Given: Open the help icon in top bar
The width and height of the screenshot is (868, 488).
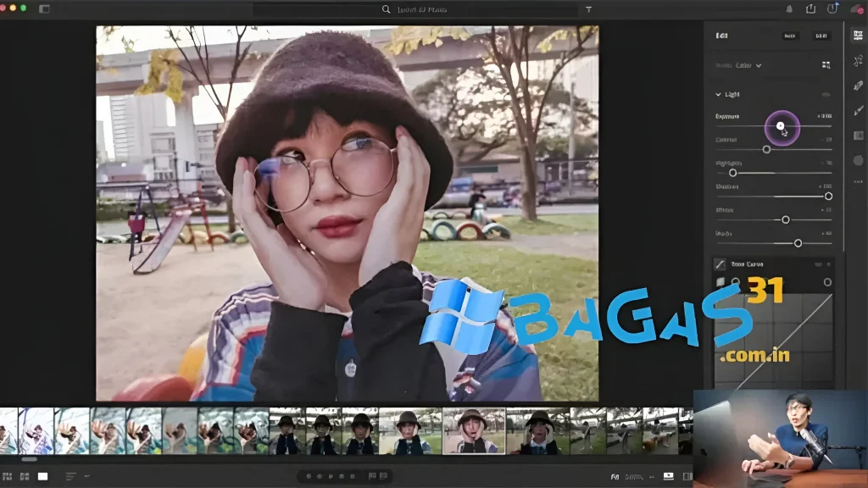Looking at the screenshot, I should (832, 8).
